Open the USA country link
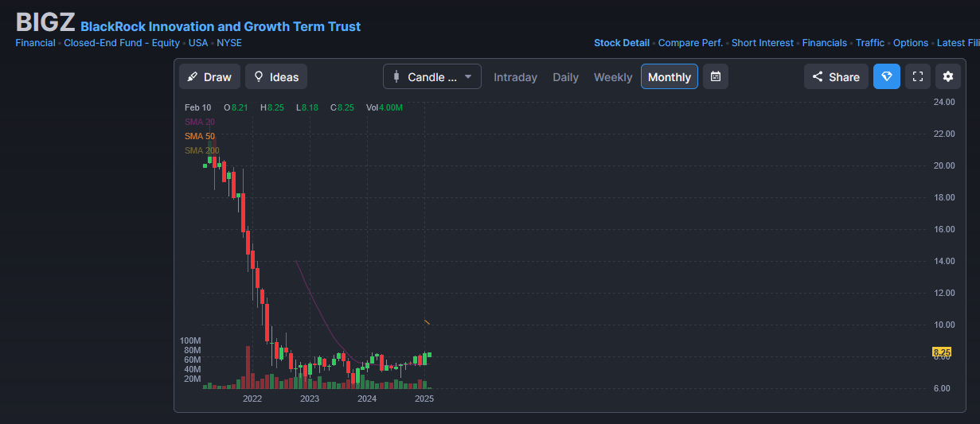Image resolution: width=980 pixels, height=424 pixels. (x=198, y=43)
